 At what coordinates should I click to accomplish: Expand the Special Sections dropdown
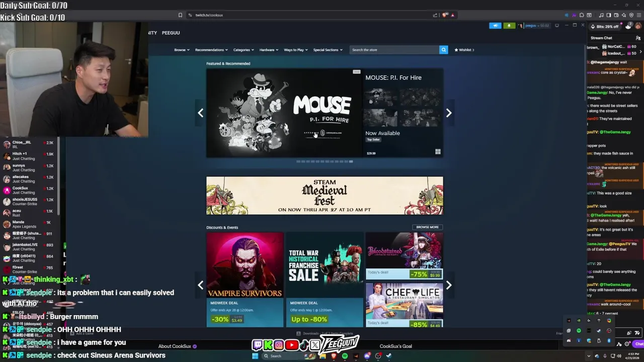pyautogui.click(x=328, y=50)
